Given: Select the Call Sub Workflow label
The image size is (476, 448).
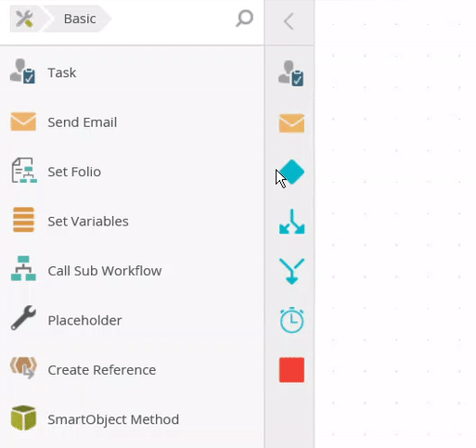Looking at the screenshot, I should click(x=105, y=271).
